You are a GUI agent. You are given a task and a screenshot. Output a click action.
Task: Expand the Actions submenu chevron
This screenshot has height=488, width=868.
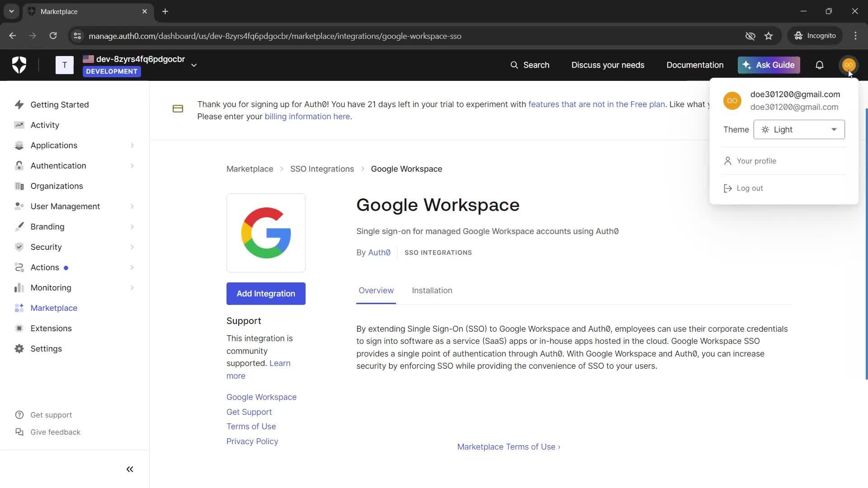coord(132,267)
